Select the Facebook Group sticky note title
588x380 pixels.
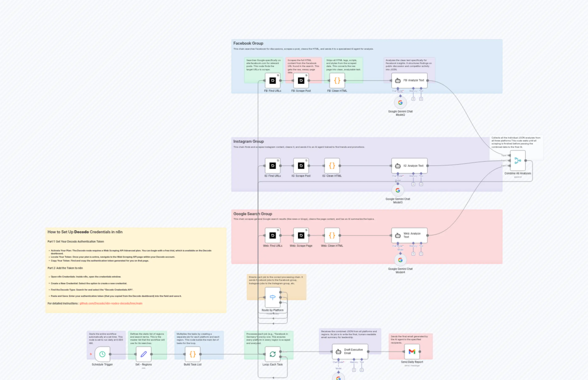click(x=248, y=43)
